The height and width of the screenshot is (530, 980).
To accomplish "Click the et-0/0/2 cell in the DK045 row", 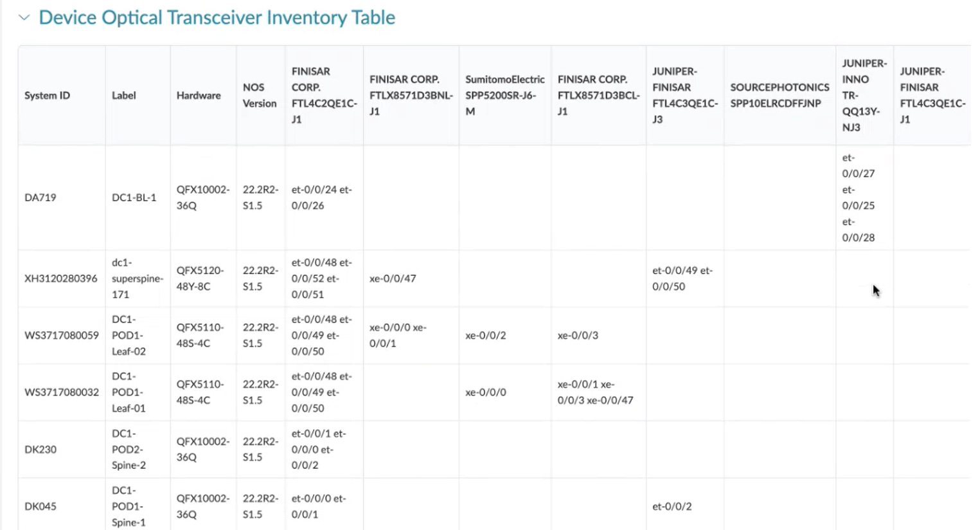I will (673, 506).
